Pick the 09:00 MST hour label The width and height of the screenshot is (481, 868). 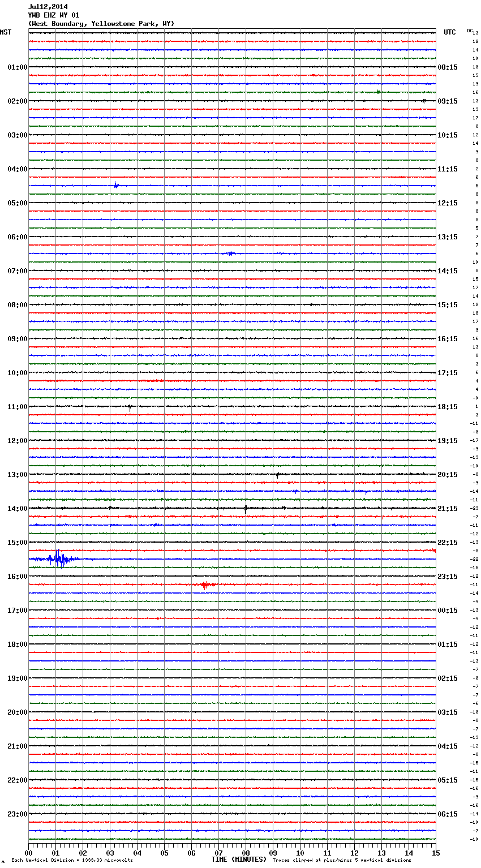click(18, 339)
